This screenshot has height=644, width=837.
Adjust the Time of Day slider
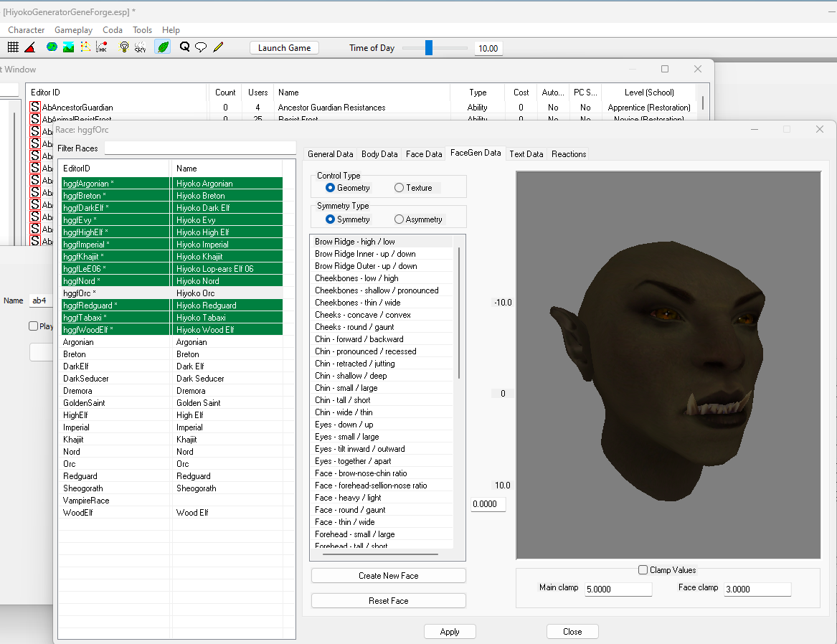pyautogui.click(x=429, y=48)
